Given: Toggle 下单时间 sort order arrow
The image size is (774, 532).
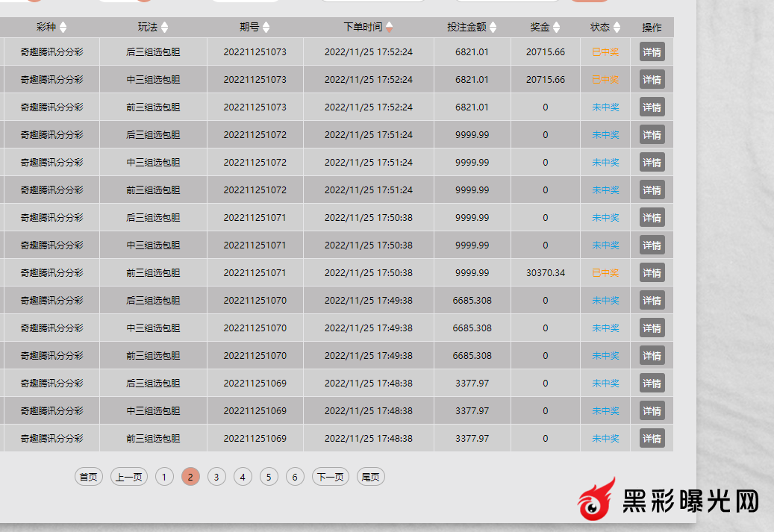Looking at the screenshot, I should (389, 28).
